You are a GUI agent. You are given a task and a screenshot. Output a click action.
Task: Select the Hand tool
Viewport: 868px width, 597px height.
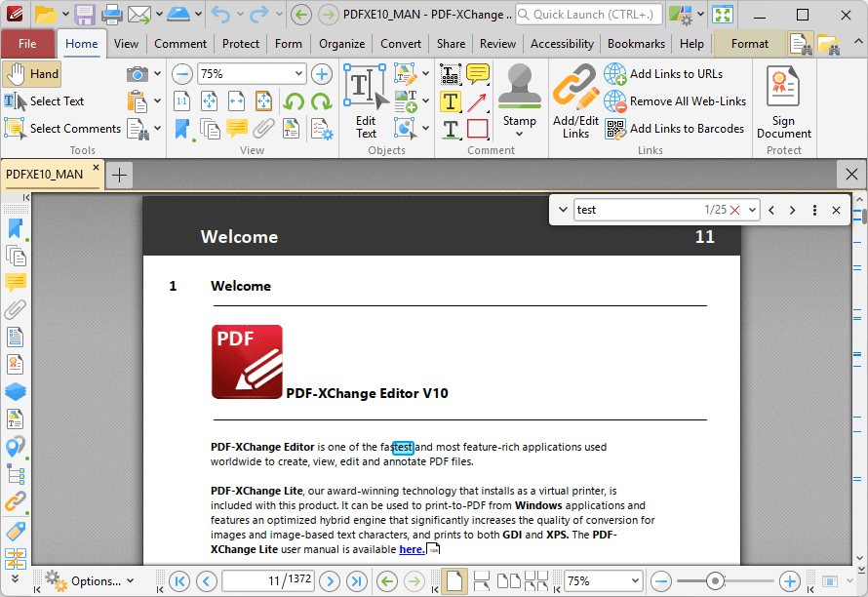(x=31, y=73)
